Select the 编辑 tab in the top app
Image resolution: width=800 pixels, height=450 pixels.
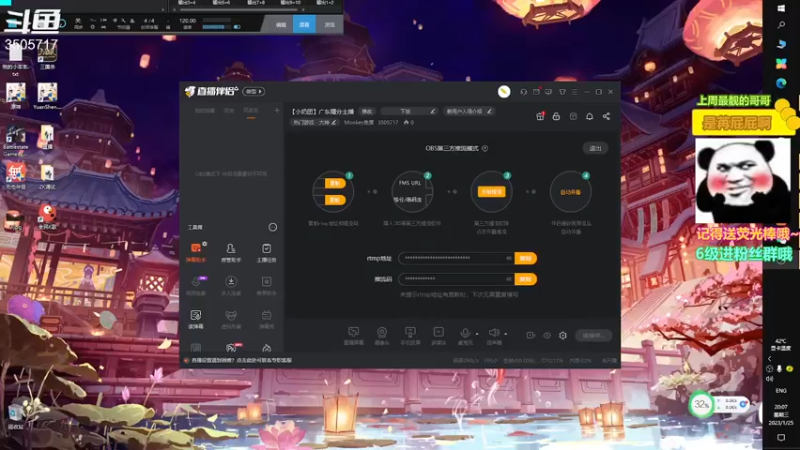(x=281, y=24)
